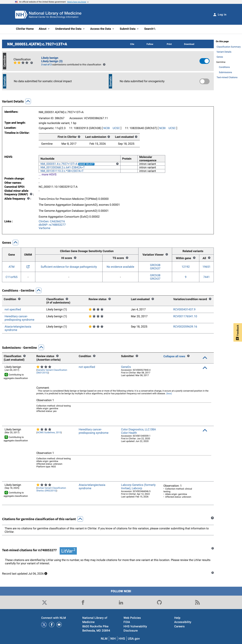Click the Follow button in variant header
This screenshot has height=644, width=242.
150,44
